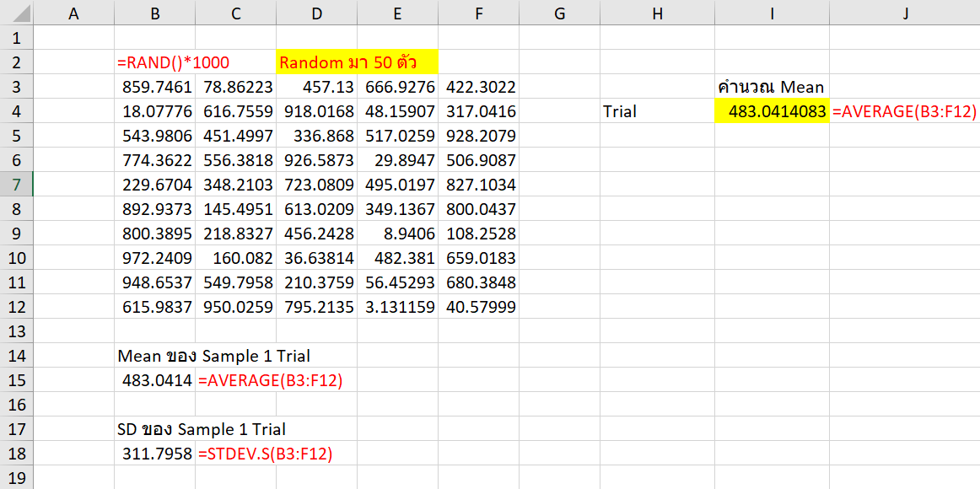The width and height of the screenshot is (980, 489).
Task: Select the cell containing 3.131159
Action: point(397,307)
